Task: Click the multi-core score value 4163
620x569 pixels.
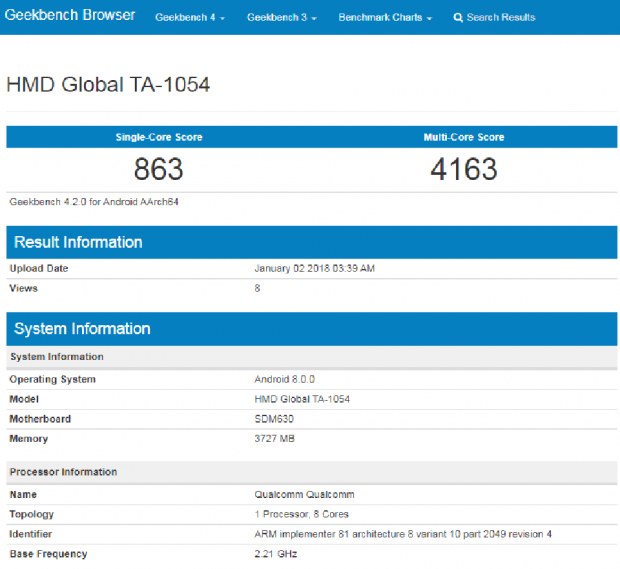Action: point(464,169)
